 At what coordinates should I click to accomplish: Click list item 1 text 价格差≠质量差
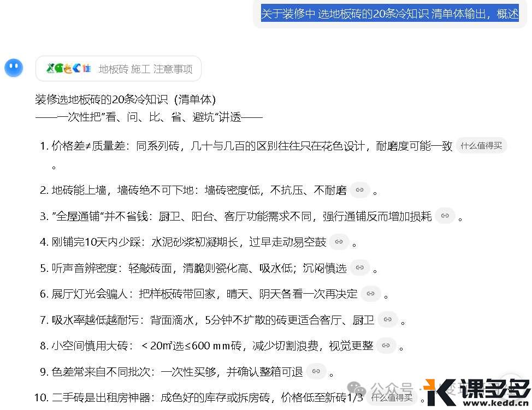coord(91,146)
